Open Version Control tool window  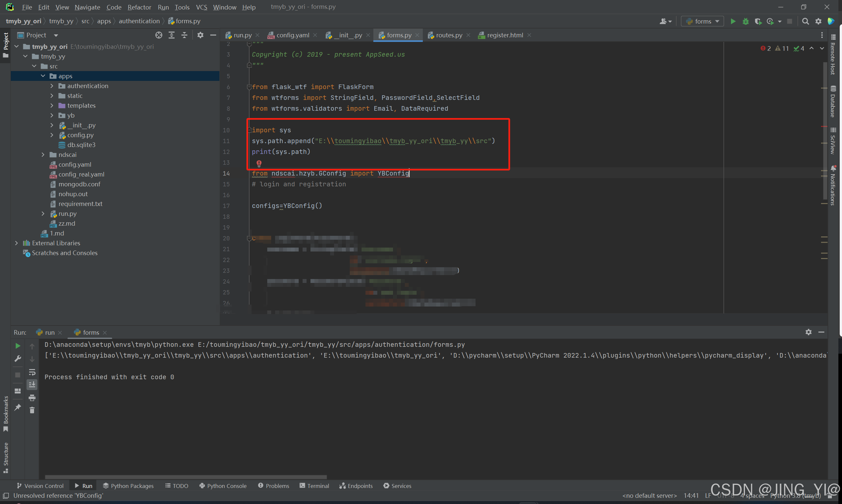[x=40, y=486]
